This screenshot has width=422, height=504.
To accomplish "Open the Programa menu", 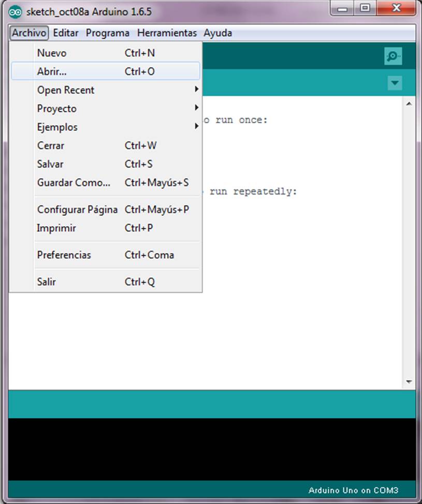I will coord(107,33).
